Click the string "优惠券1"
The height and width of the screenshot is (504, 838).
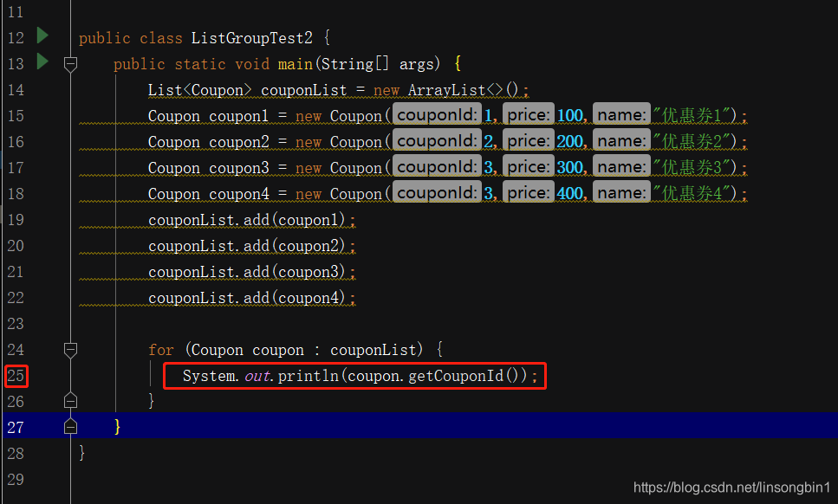691,115
